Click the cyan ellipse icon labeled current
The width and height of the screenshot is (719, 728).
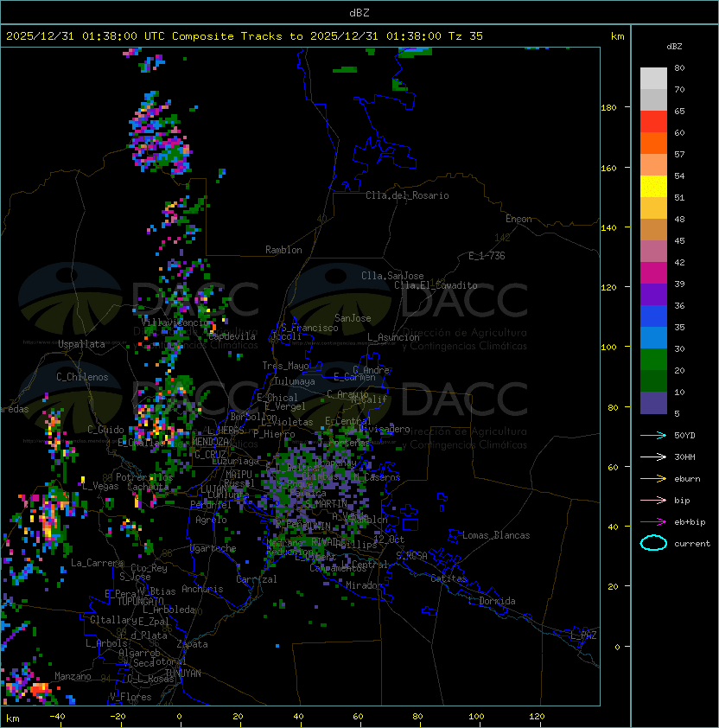(x=653, y=543)
